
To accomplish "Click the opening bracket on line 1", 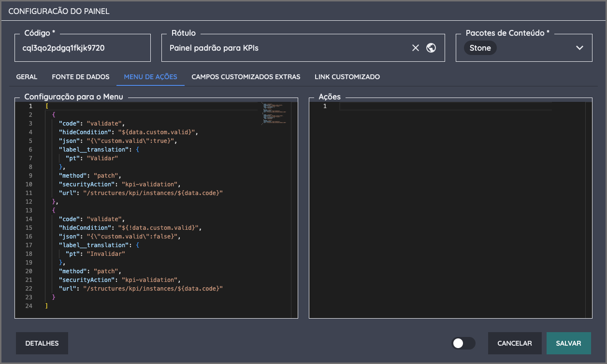I will 46,106.
